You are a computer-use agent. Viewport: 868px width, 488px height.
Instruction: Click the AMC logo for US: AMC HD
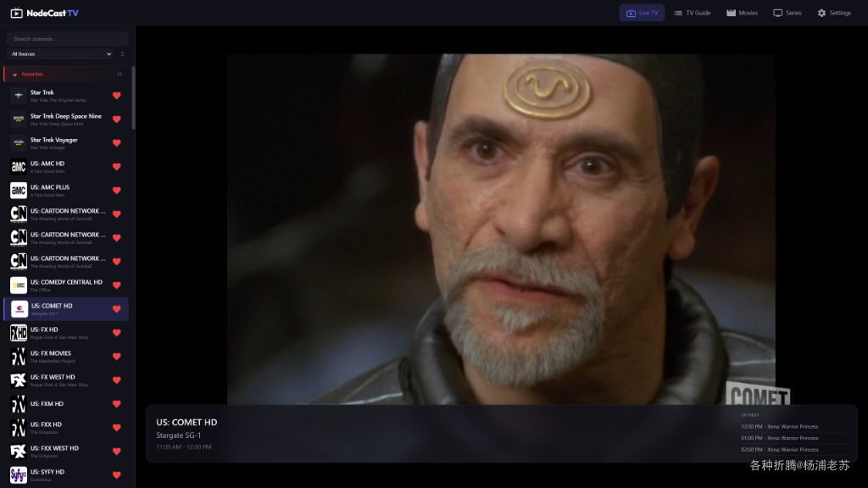click(19, 167)
